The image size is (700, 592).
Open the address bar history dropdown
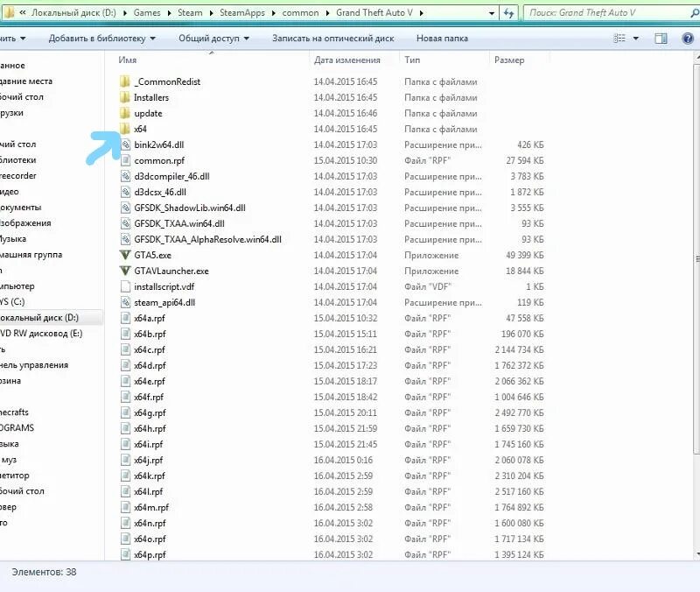click(x=492, y=13)
